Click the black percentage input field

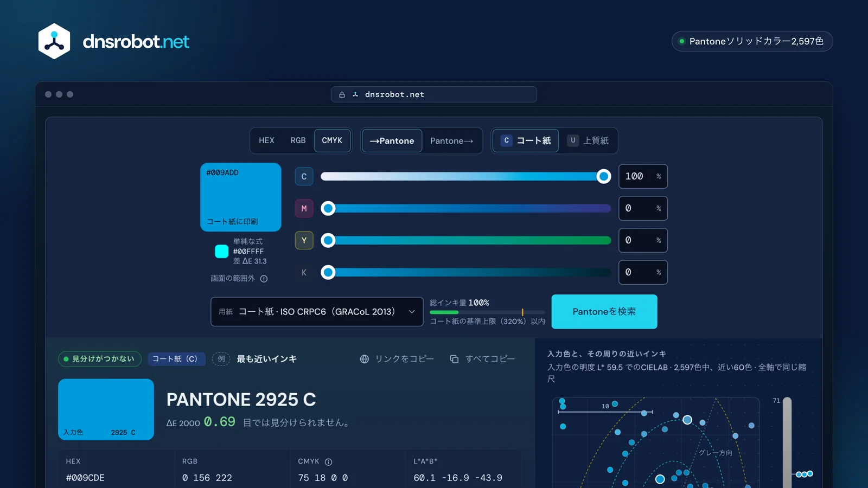643,272
